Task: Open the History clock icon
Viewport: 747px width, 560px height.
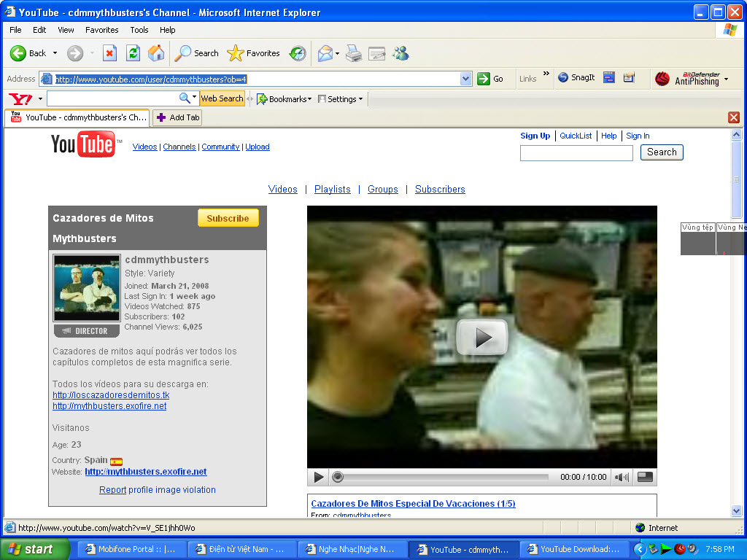Action: pyautogui.click(x=298, y=53)
